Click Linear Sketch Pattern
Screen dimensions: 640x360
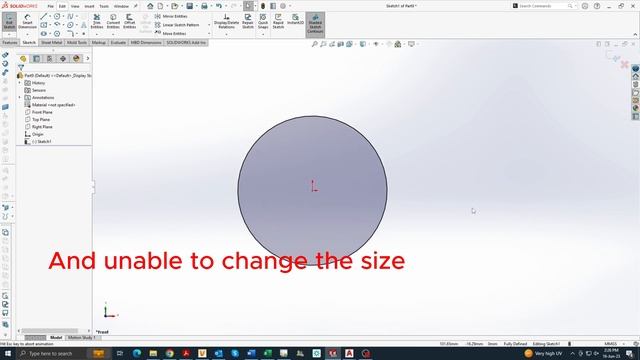click(x=177, y=25)
